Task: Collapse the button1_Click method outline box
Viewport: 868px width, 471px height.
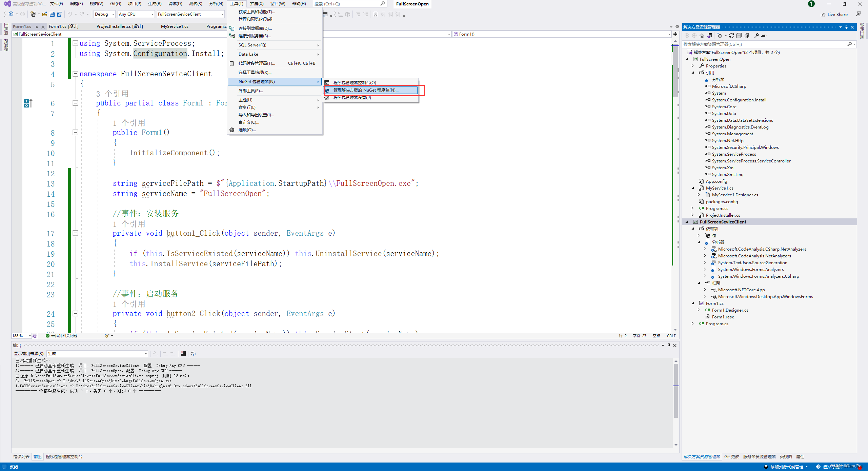Action: click(x=76, y=233)
